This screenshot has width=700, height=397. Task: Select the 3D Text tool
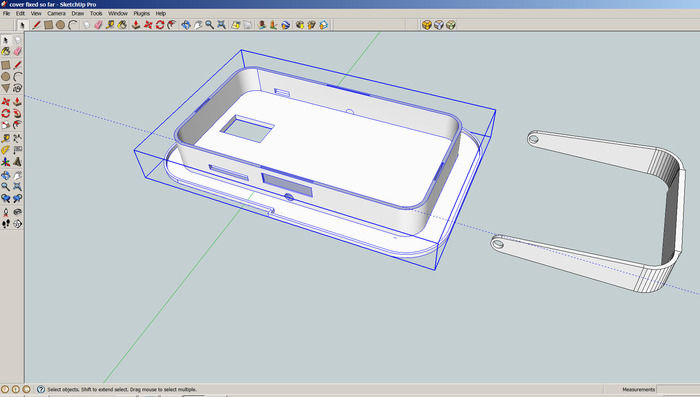click(17, 162)
